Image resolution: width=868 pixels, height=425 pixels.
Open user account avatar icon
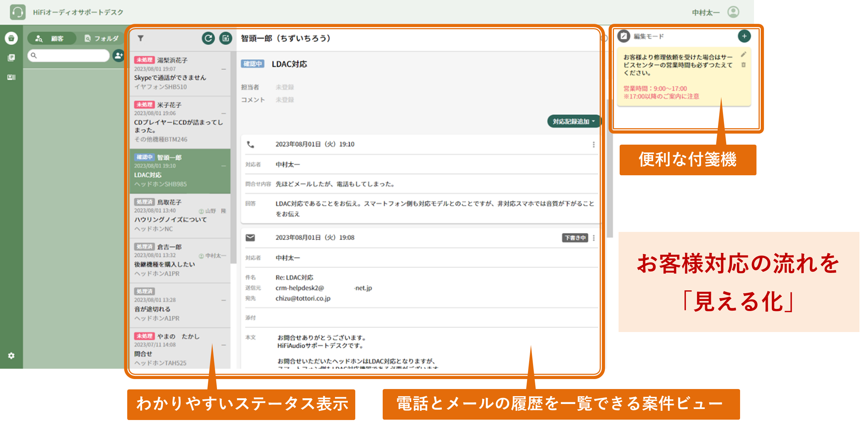733,12
